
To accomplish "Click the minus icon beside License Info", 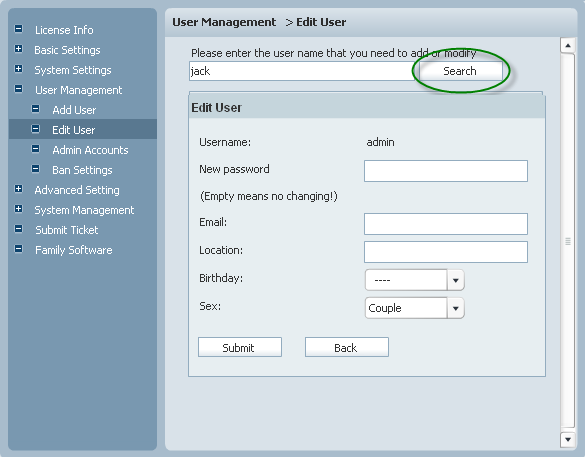I will (x=18, y=29).
